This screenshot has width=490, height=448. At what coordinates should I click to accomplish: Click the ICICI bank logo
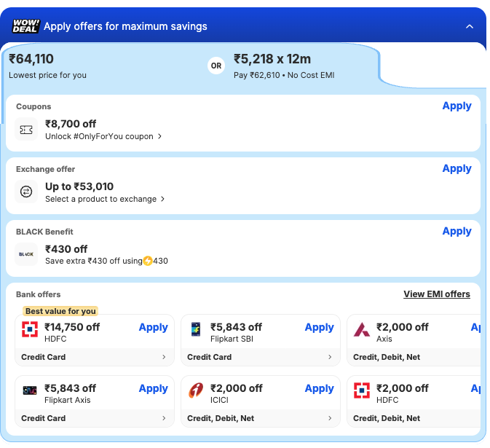196,391
